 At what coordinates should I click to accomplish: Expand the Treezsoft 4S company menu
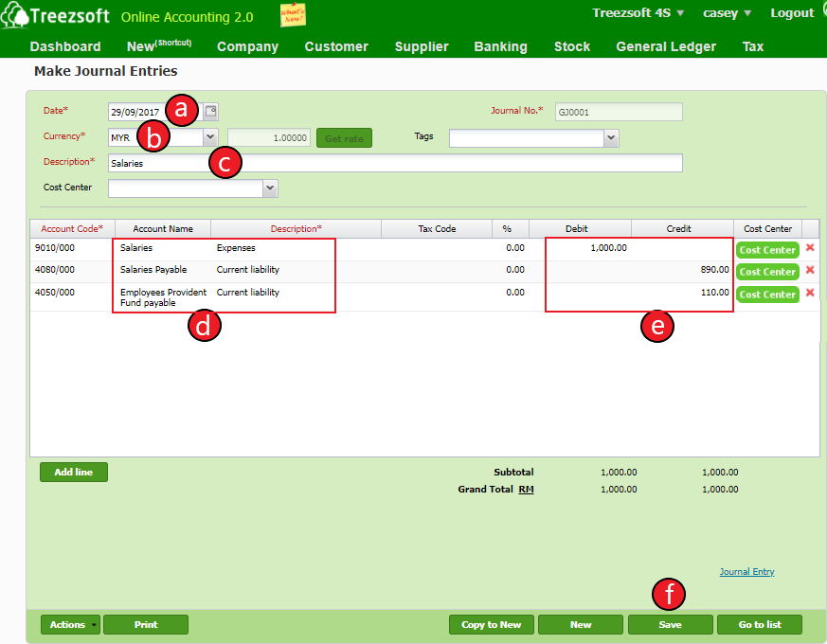pyautogui.click(x=638, y=13)
